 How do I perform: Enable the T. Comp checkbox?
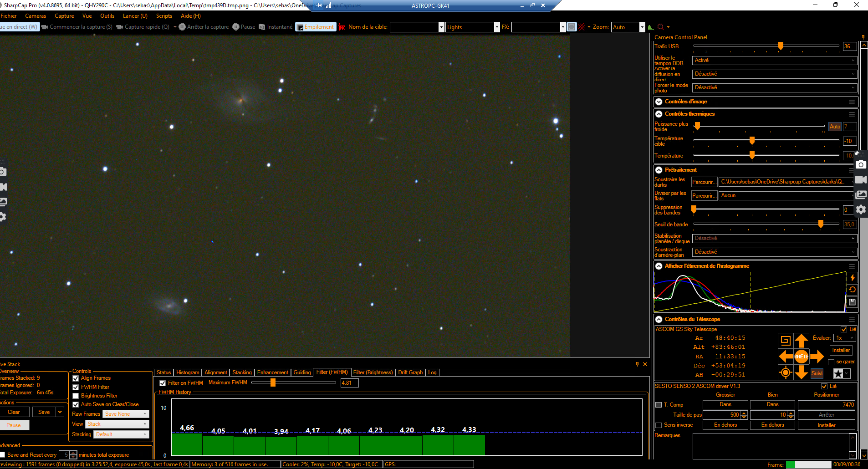coord(659,405)
